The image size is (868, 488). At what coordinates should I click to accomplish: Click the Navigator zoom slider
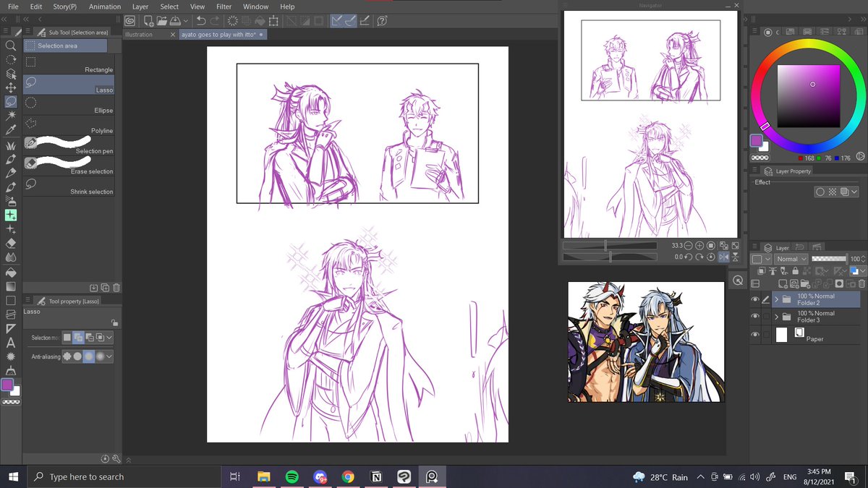(610, 246)
